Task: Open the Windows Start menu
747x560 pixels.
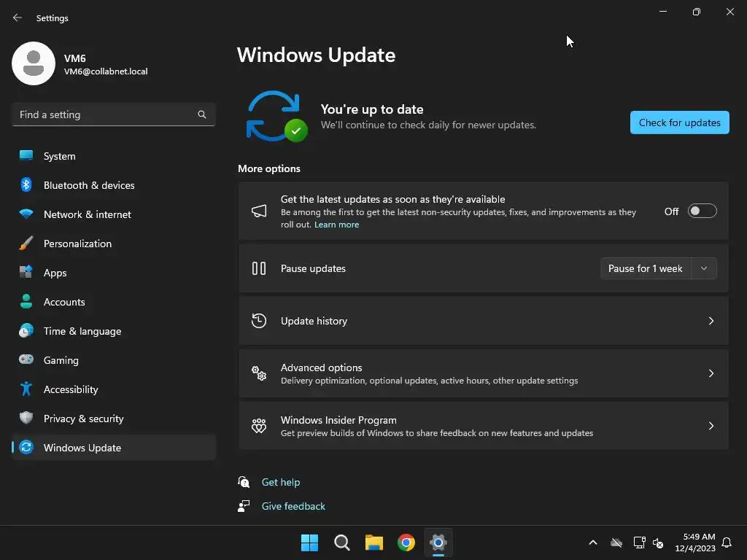Action: tap(309, 542)
